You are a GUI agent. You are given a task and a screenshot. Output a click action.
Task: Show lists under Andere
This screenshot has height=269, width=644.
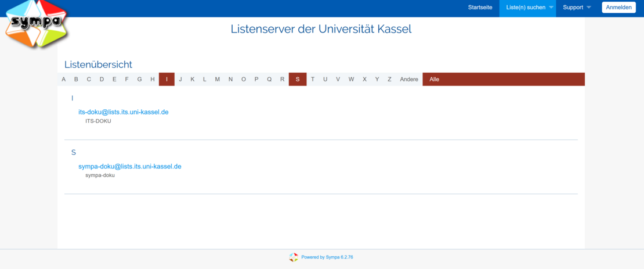(409, 80)
